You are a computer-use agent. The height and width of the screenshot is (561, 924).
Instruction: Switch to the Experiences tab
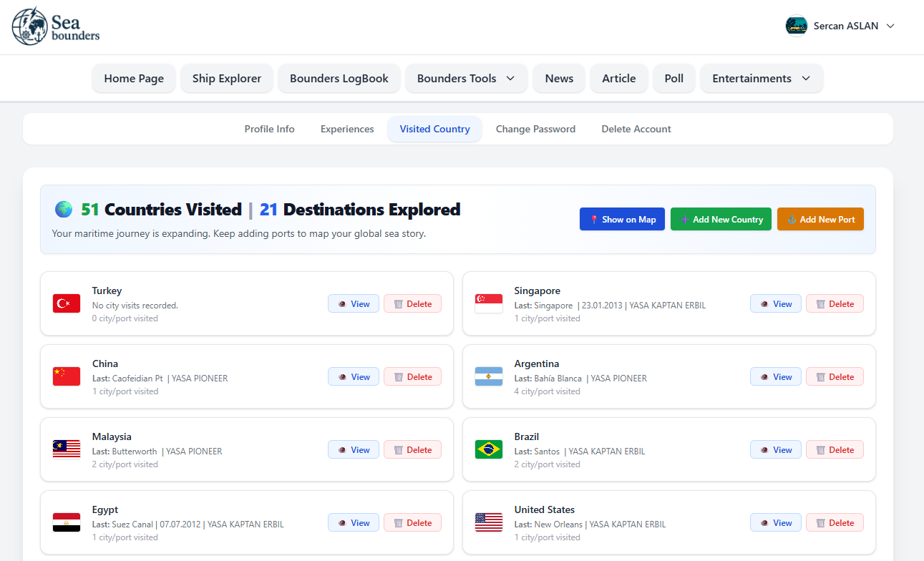[x=347, y=130]
